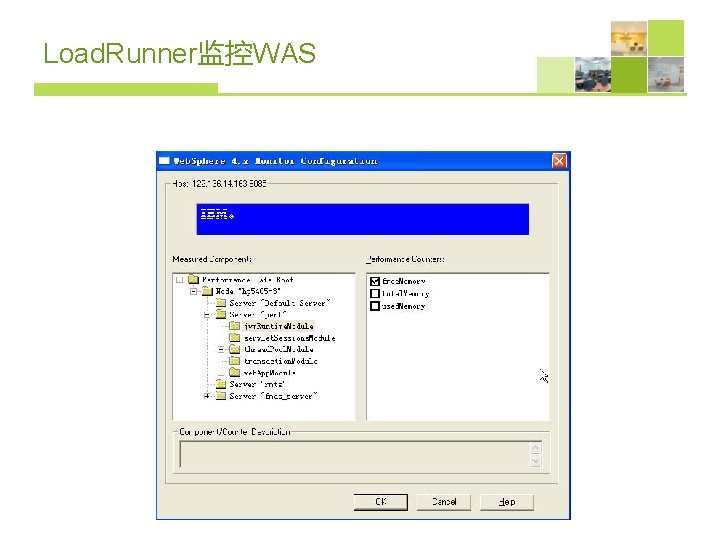This screenshot has height=540, width=720.
Task: Click the Cancel button
Action: pos(444,502)
